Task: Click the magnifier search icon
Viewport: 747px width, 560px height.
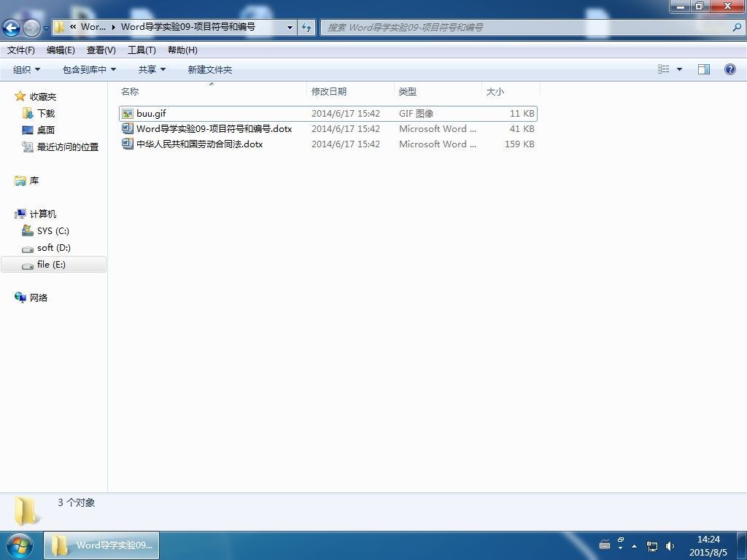Action: coord(737,28)
